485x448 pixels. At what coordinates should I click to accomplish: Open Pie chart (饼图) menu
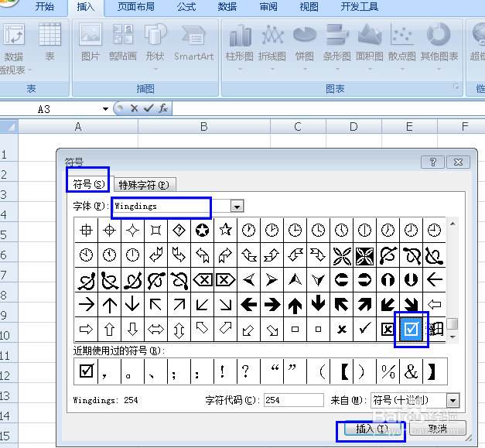point(304,35)
